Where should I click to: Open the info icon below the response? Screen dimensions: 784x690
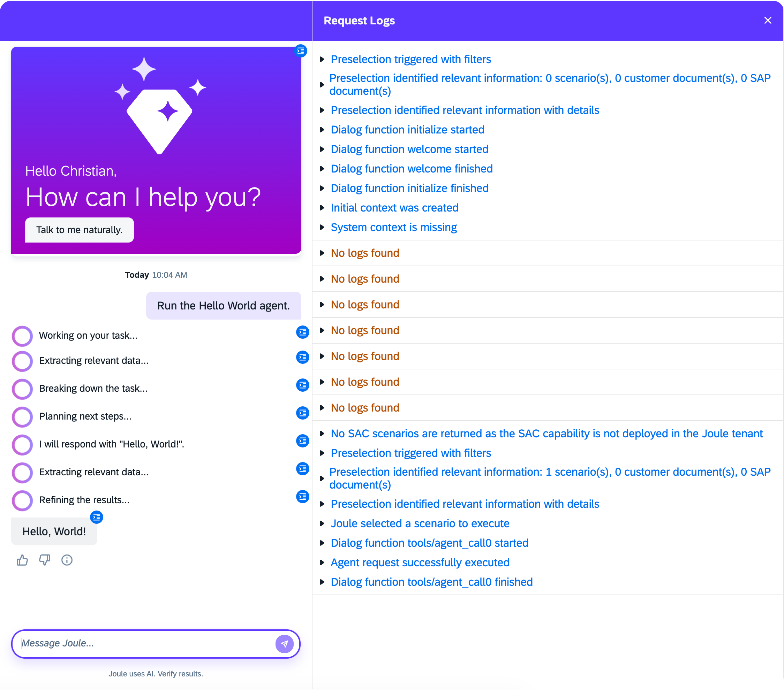tap(67, 560)
